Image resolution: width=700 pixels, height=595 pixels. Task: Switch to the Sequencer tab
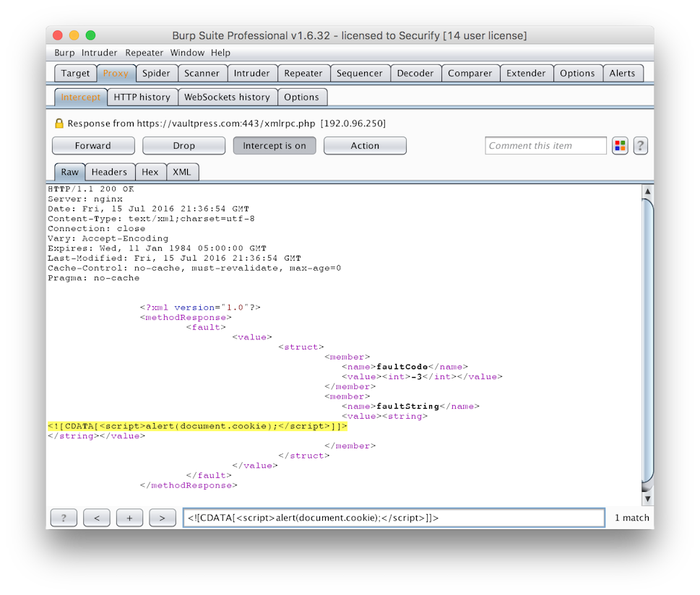359,73
